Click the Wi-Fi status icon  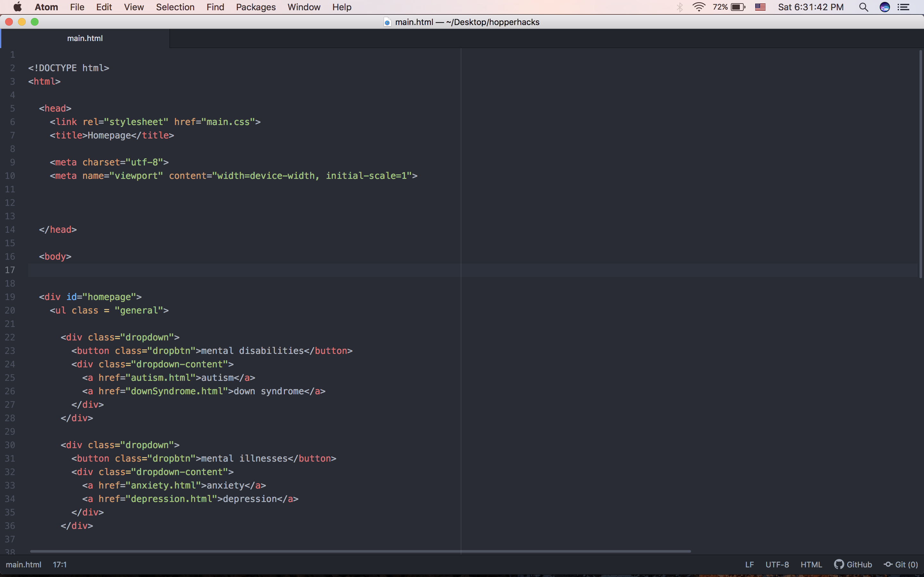click(x=698, y=7)
